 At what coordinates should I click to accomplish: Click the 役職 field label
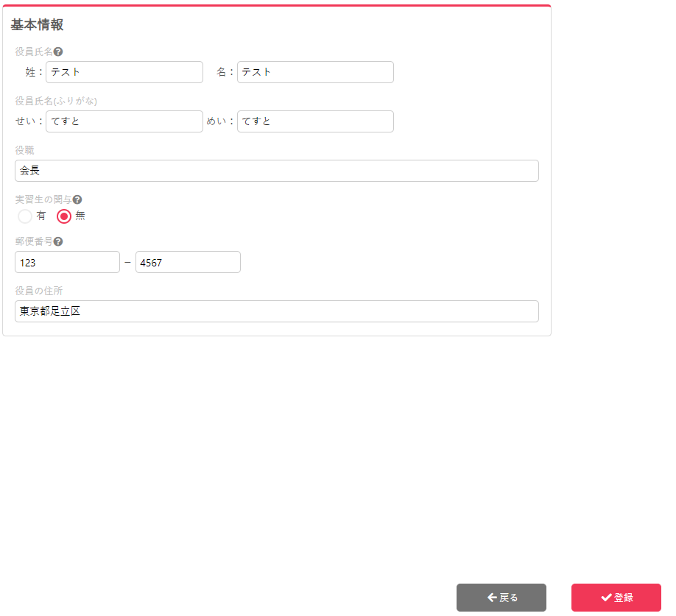click(x=24, y=150)
